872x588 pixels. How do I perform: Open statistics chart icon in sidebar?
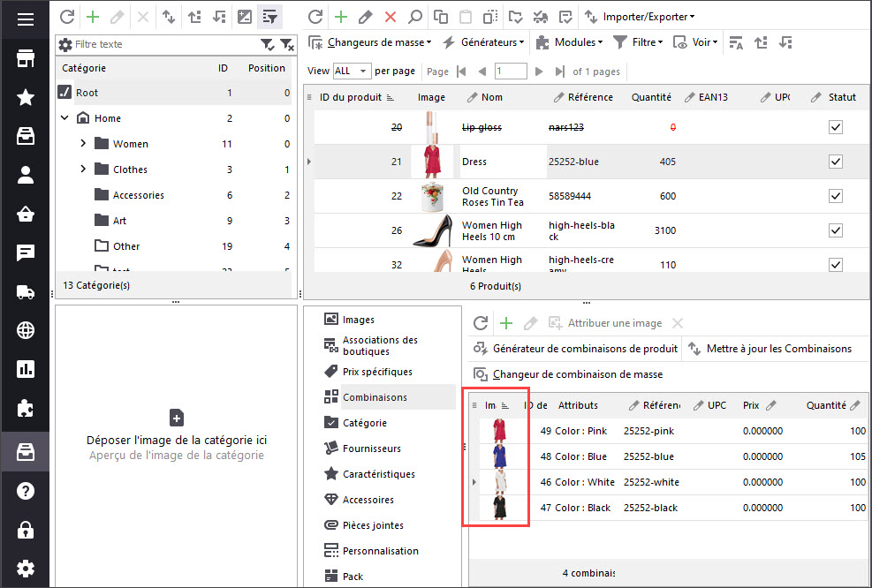(25, 369)
